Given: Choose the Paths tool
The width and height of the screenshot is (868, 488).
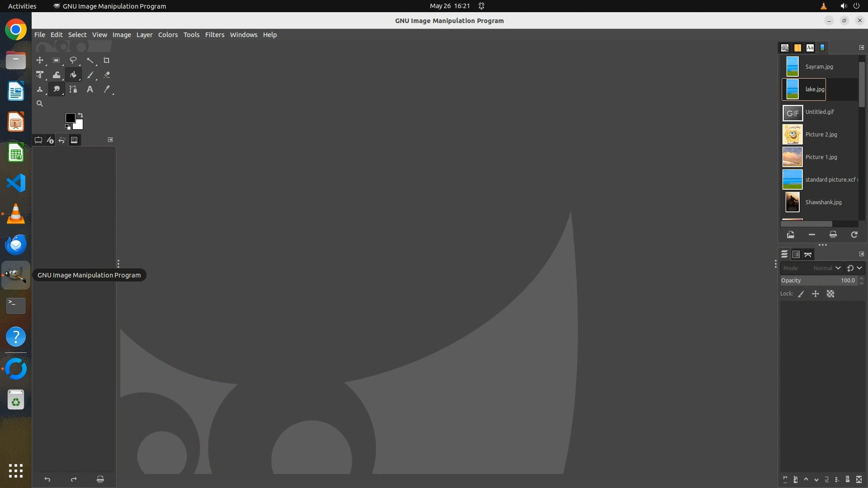Looking at the screenshot, I should [73, 89].
